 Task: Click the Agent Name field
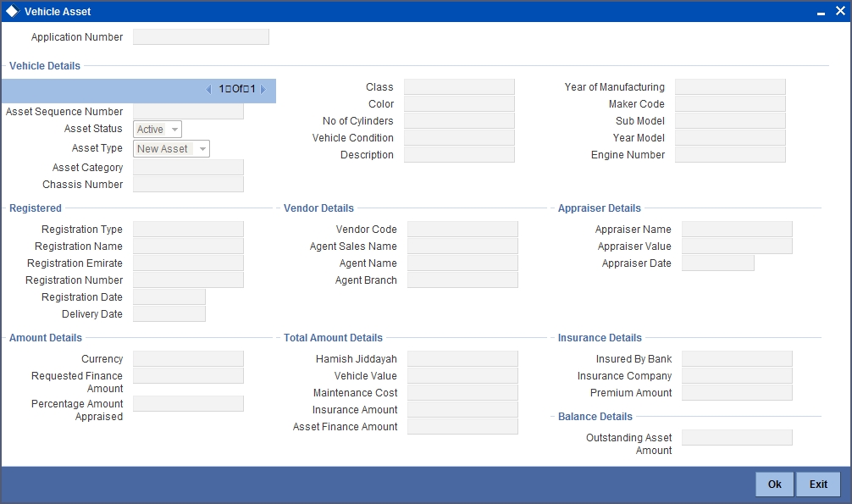click(462, 263)
